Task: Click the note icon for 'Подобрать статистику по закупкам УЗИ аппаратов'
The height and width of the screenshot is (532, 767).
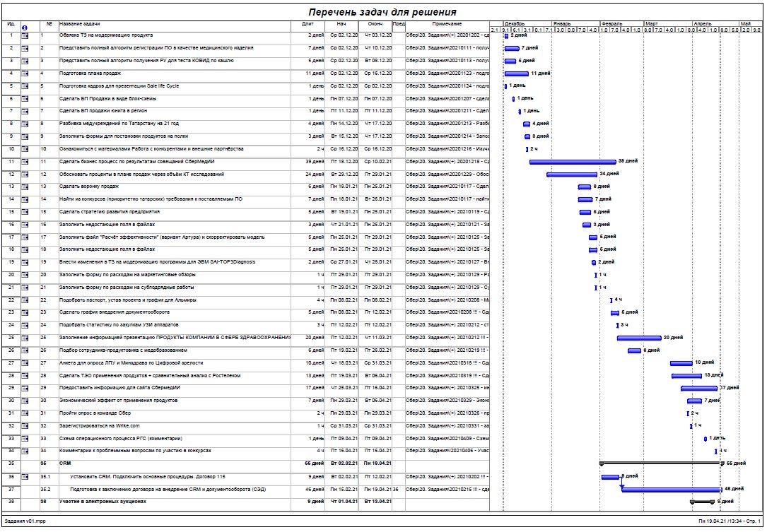Action: [x=25, y=325]
